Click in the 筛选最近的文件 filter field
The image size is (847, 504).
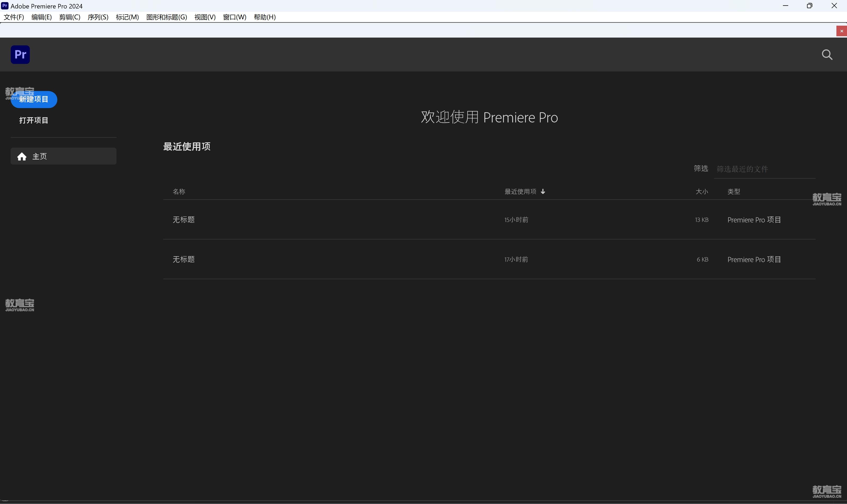tap(764, 169)
